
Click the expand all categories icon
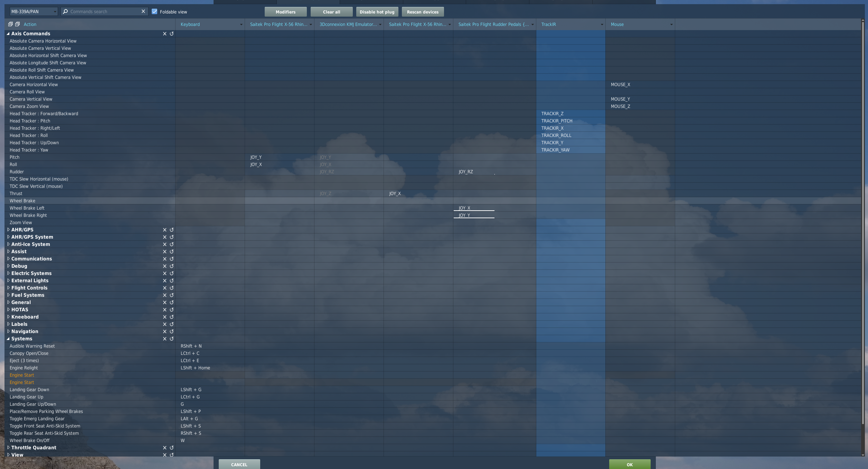point(10,24)
